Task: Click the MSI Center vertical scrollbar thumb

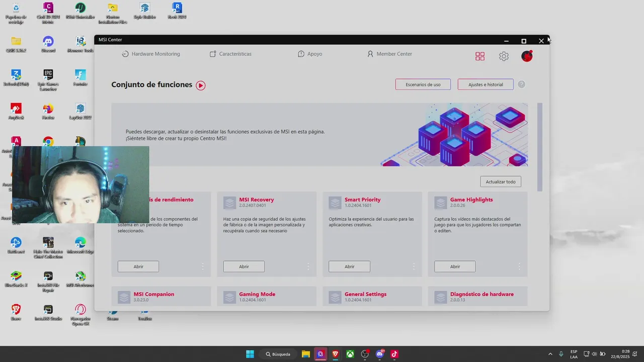Action: (540, 147)
